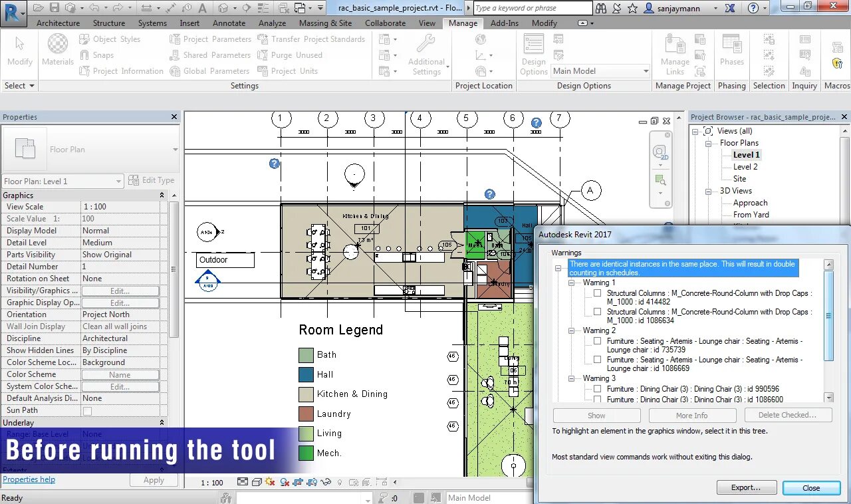Check the Lounge chair id 735739 checkbox
The width and height of the screenshot is (851, 504).
pos(598,341)
